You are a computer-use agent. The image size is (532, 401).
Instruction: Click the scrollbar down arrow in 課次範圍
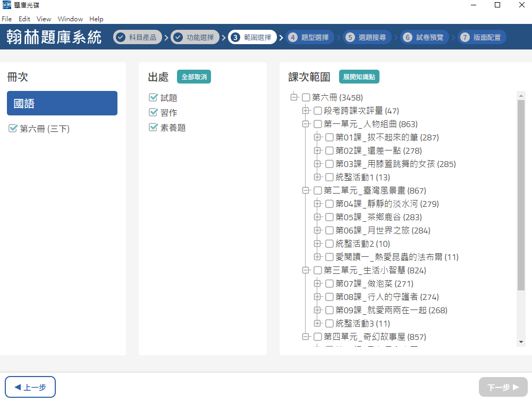pos(521,341)
